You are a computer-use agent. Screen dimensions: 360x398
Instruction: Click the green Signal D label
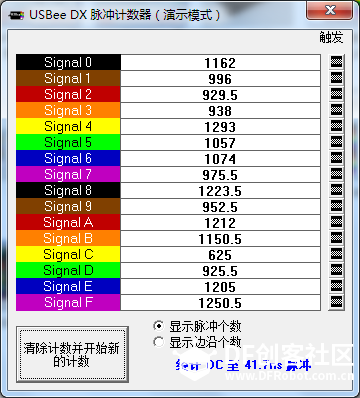tap(68, 270)
